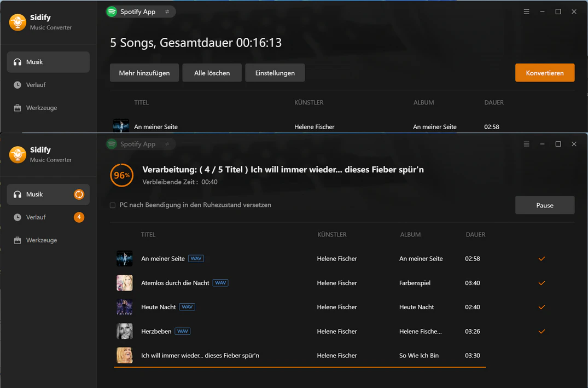Open the hamburger menu in the bottom window
The height and width of the screenshot is (388, 588).
[527, 144]
